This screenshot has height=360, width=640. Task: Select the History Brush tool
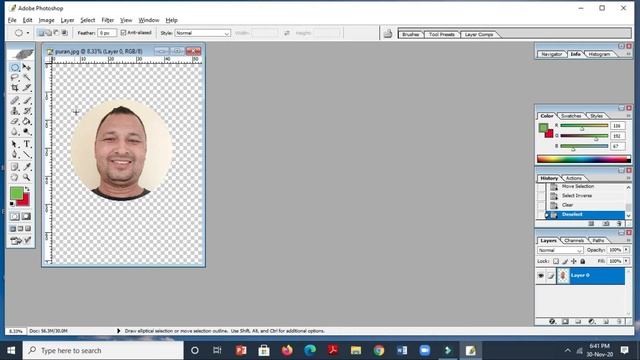point(27,111)
